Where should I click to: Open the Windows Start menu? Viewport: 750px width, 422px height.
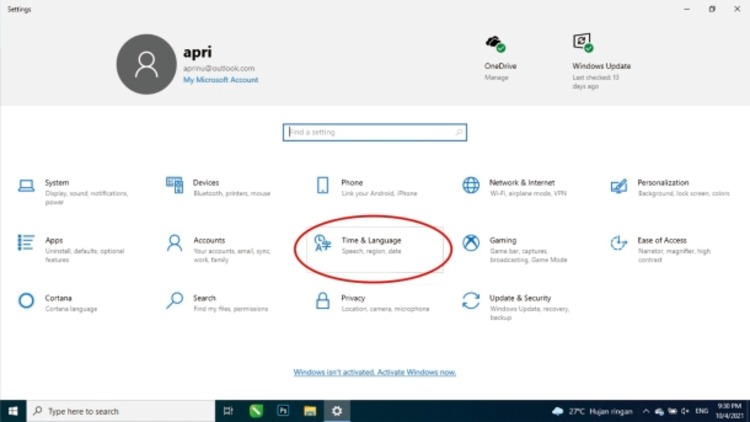tap(13, 411)
